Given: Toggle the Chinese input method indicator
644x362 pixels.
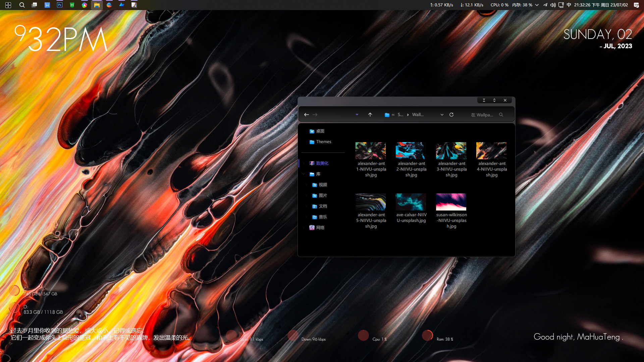Looking at the screenshot, I should pos(569,5).
